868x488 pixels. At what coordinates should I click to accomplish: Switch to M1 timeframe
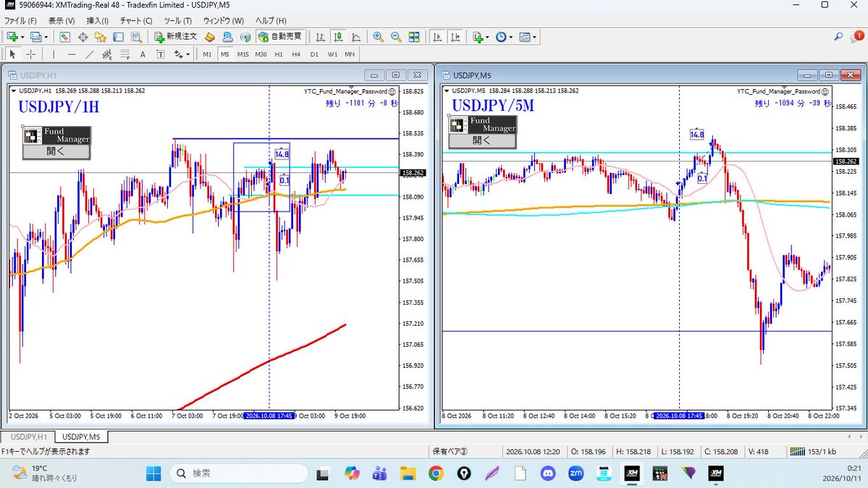point(207,54)
